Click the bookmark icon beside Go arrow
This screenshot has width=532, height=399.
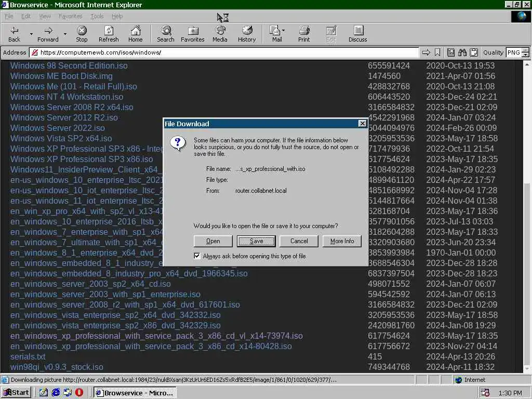[437, 52]
